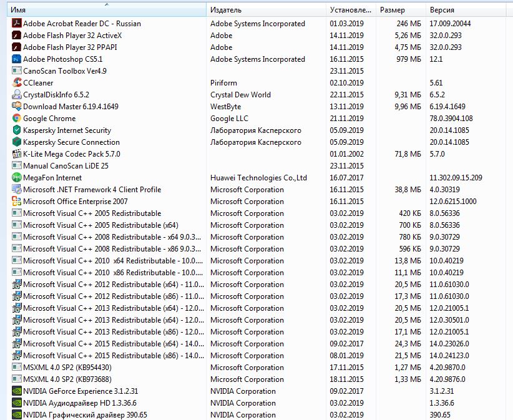Click version 12.0.6215.1000
Image resolution: width=513 pixels, height=420 pixels.
point(453,201)
